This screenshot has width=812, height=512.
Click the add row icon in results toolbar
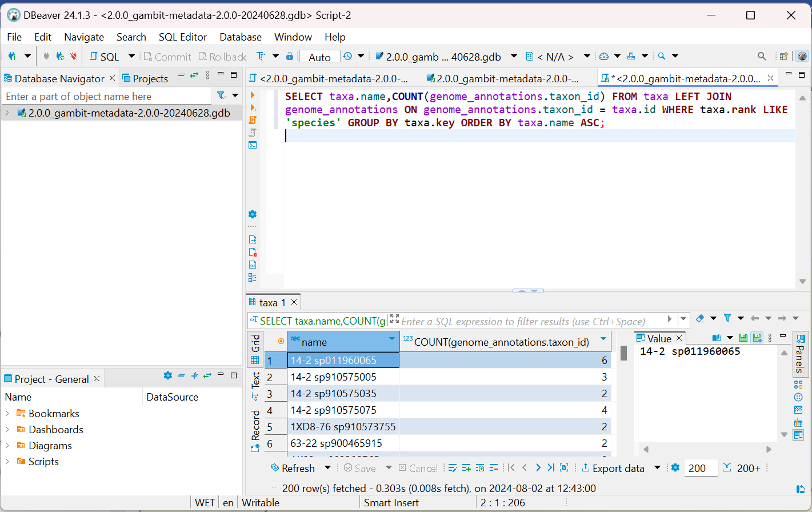466,468
